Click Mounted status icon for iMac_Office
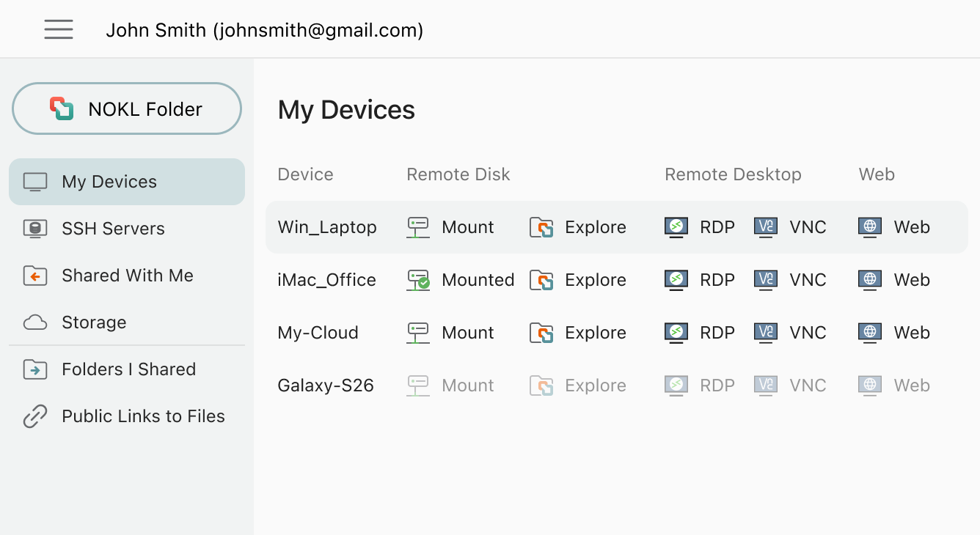This screenshot has height=535, width=980. pos(418,280)
